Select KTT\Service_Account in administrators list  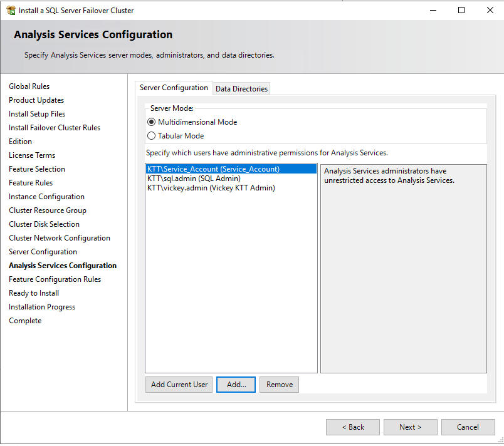(x=231, y=169)
